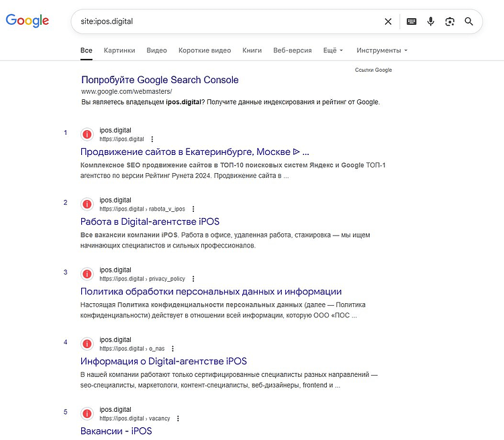The height and width of the screenshot is (440, 504).
Task: Start voice search with microphone
Action: tap(431, 21)
